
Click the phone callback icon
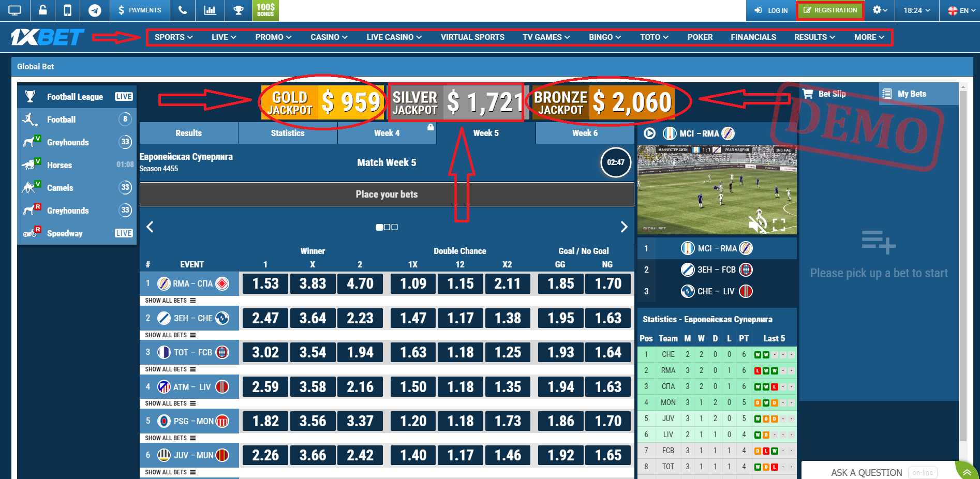point(182,10)
